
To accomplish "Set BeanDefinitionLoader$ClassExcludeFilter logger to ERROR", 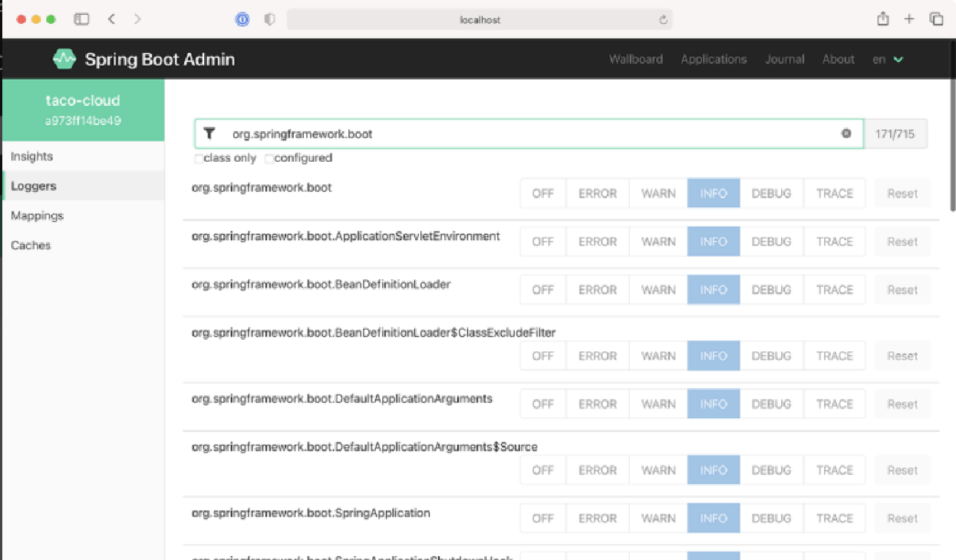I will pyautogui.click(x=598, y=356).
